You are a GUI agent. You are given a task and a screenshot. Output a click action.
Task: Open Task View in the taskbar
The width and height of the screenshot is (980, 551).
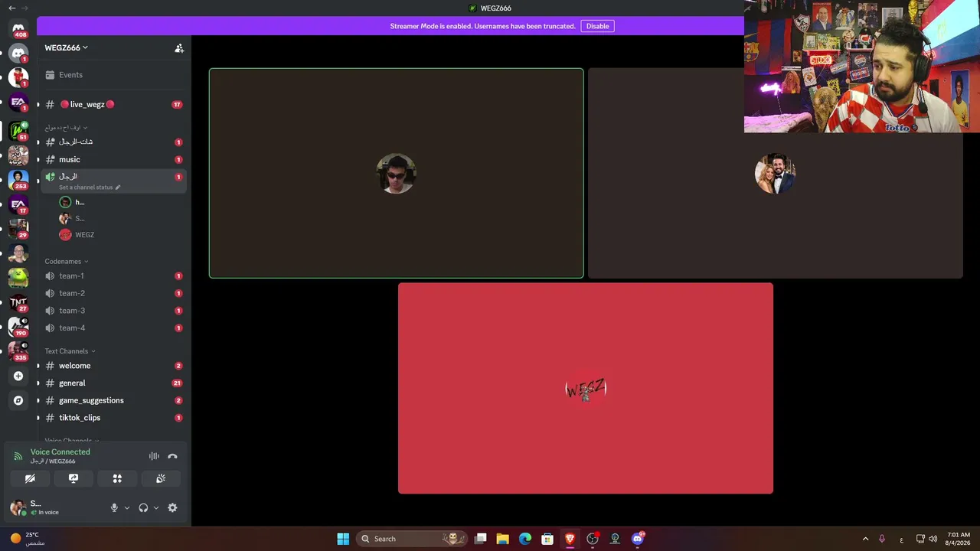coord(480,539)
